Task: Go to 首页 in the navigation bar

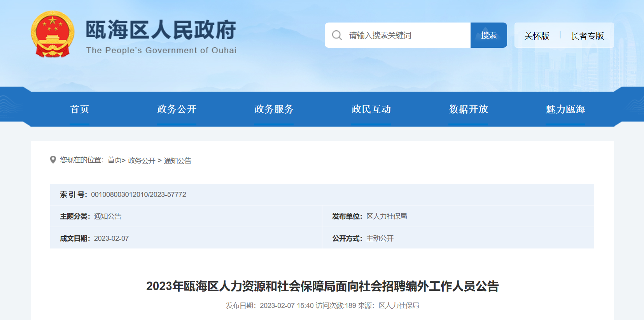Action: (x=80, y=109)
